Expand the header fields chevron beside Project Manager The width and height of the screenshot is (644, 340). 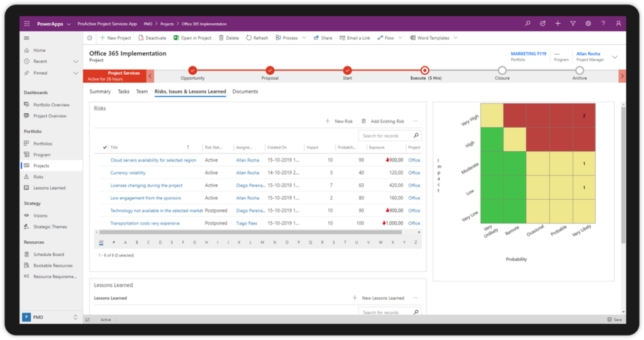click(x=615, y=57)
